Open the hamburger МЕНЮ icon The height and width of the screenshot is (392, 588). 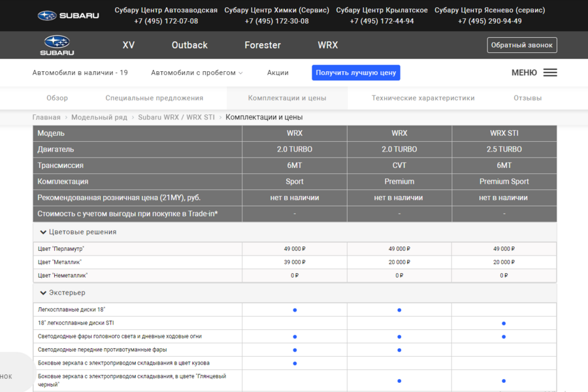(x=550, y=73)
